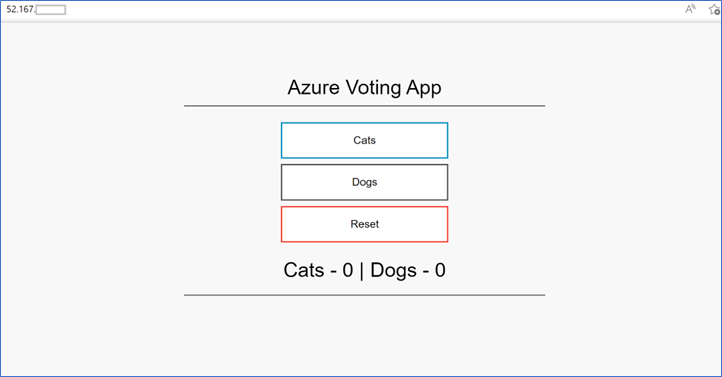Click the divider line below the results

pyautogui.click(x=364, y=295)
